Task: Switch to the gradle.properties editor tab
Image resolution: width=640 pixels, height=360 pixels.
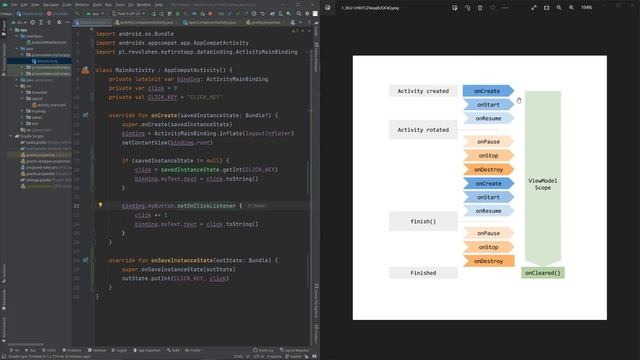Action: [266, 22]
